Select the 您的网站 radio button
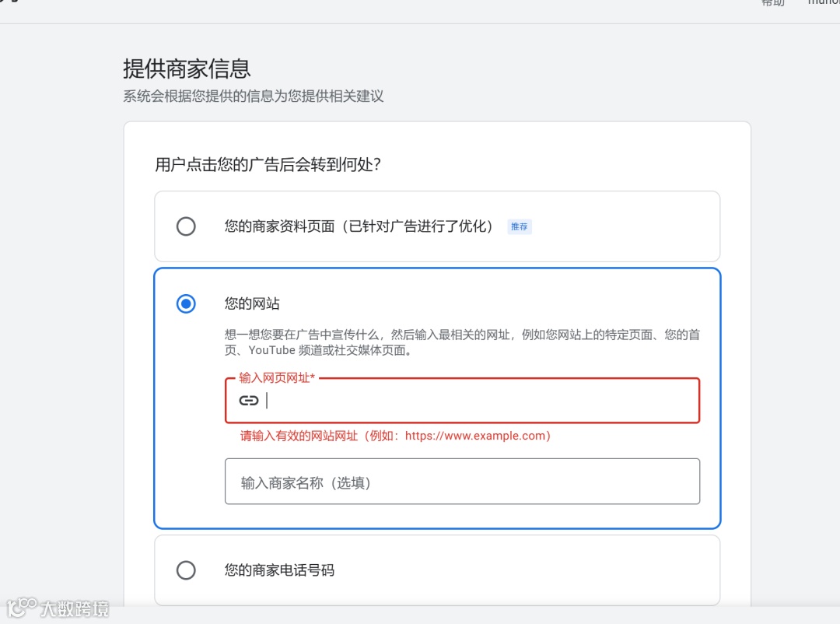This screenshot has width=840, height=624. (186, 304)
